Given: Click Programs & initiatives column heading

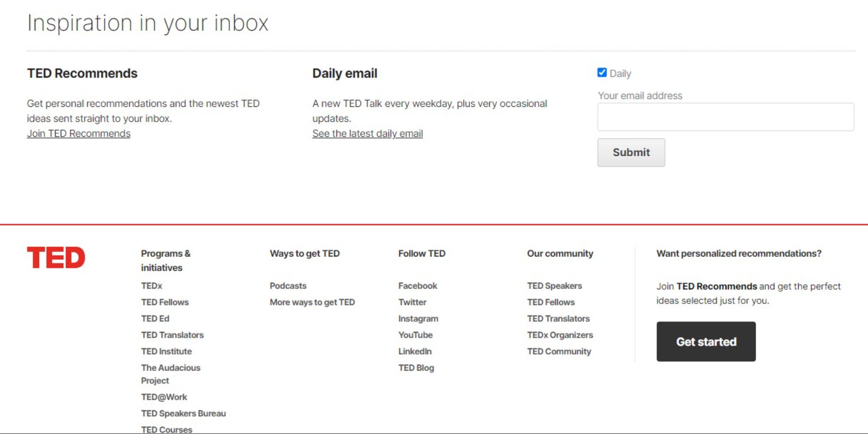Looking at the screenshot, I should [x=166, y=260].
